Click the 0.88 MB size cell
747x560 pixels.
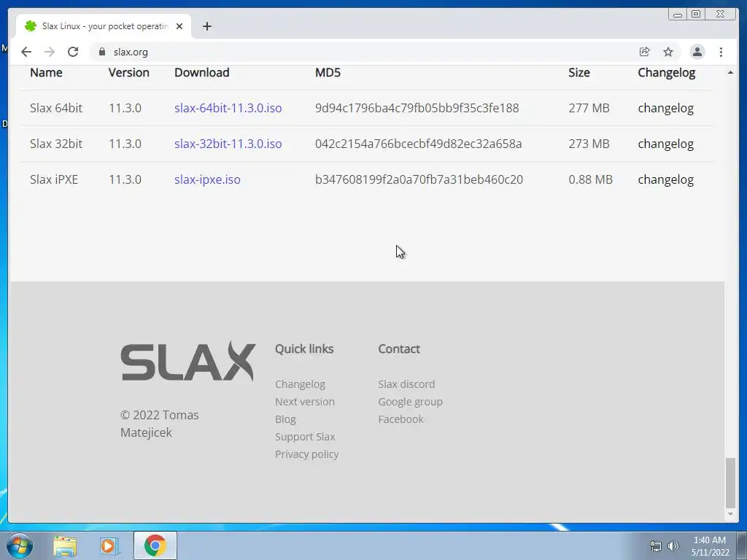(x=590, y=179)
